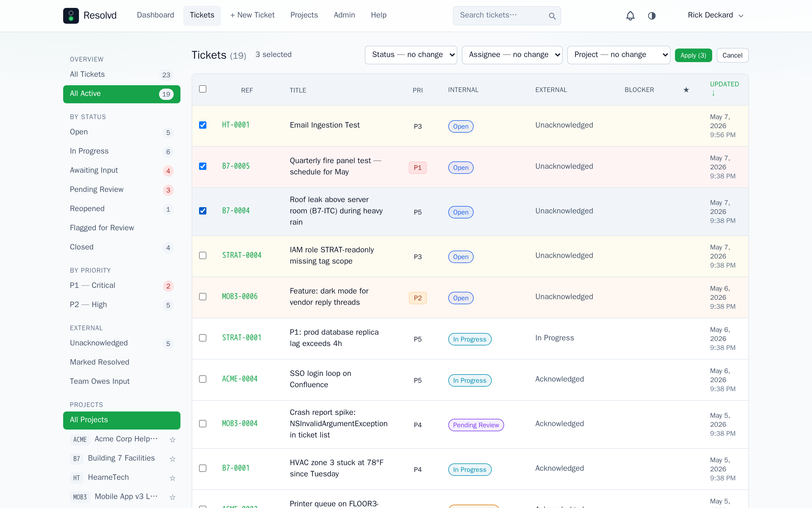Viewport: 812px width, 508px height.
Task: Select the Tickets nav tab
Action: (202, 15)
